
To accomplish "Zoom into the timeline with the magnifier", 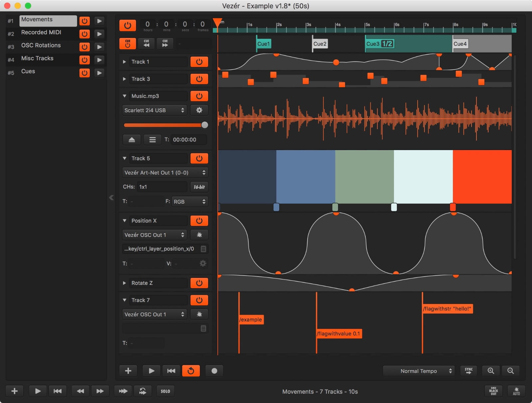I will (491, 371).
